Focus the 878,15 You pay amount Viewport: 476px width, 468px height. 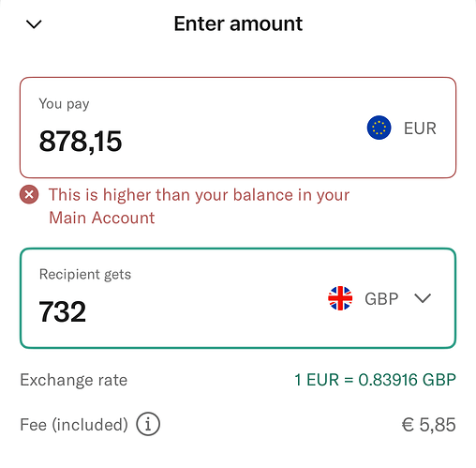click(x=81, y=142)
